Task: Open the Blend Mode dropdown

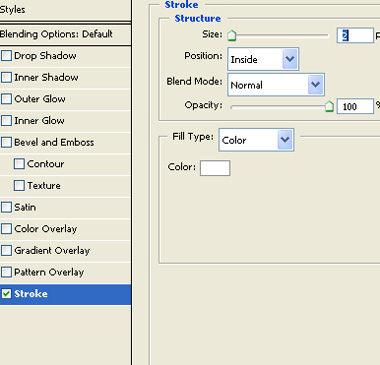Action: point(276,85)
